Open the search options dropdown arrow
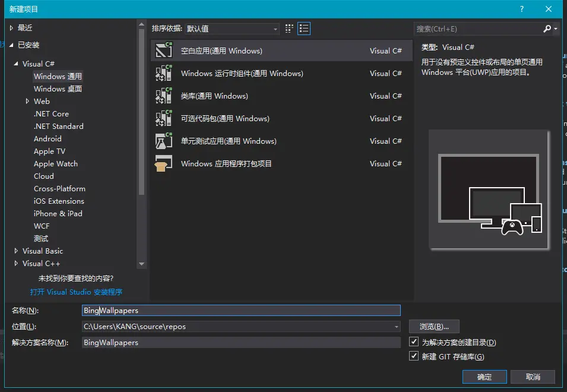Screen dimensions: 567x392 (x=556, y=29)
